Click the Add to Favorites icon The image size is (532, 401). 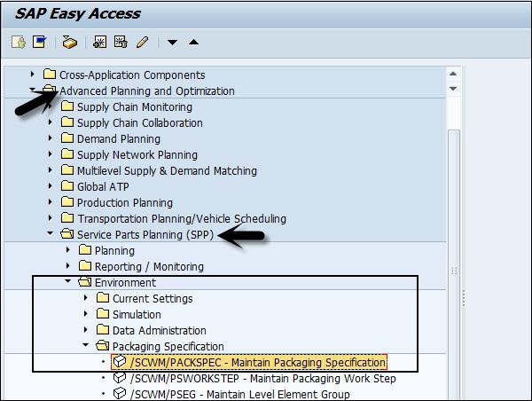point(99,42)
